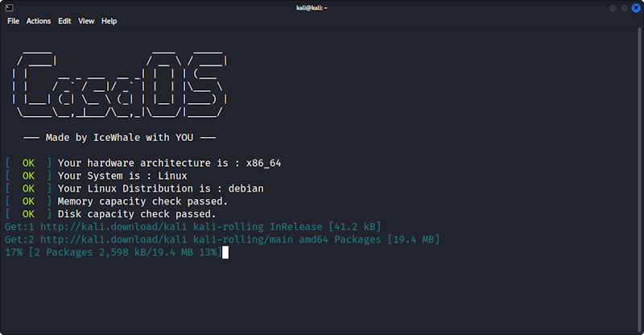
Task: Open the View menu
Action: click(x=86, y=21)
